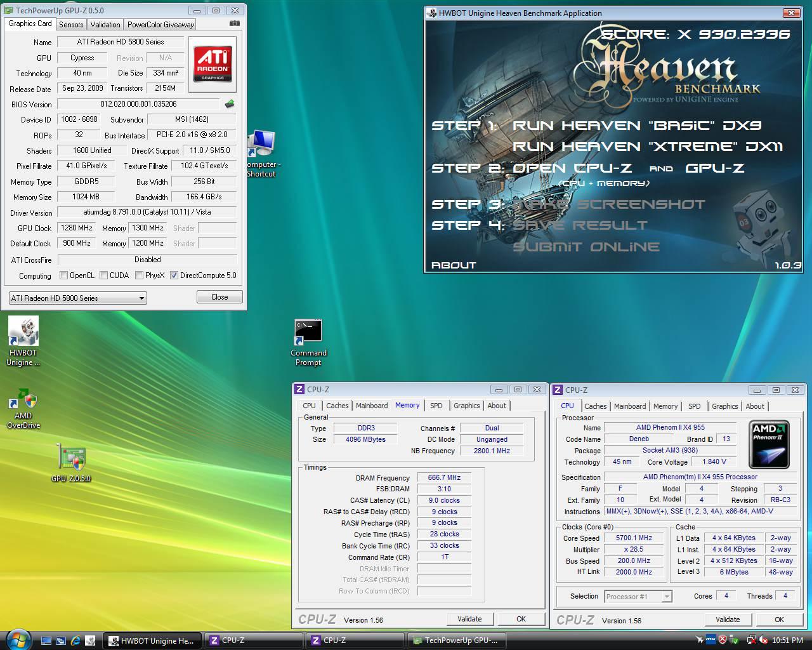Viewport: 812px width, 650px height.
Task: Open Caches tab in CPU-Z Memory window
Action: pyautogui.click(x=337, y=406)
